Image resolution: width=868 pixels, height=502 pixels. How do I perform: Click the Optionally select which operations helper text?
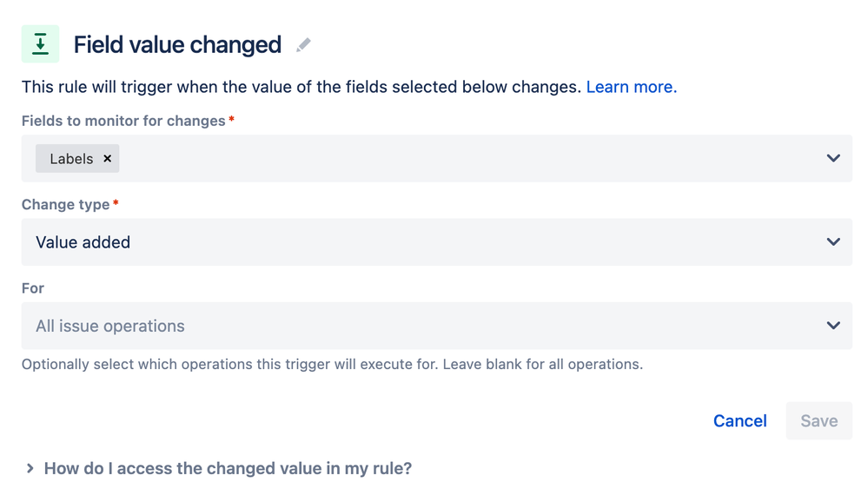(332, 364)
